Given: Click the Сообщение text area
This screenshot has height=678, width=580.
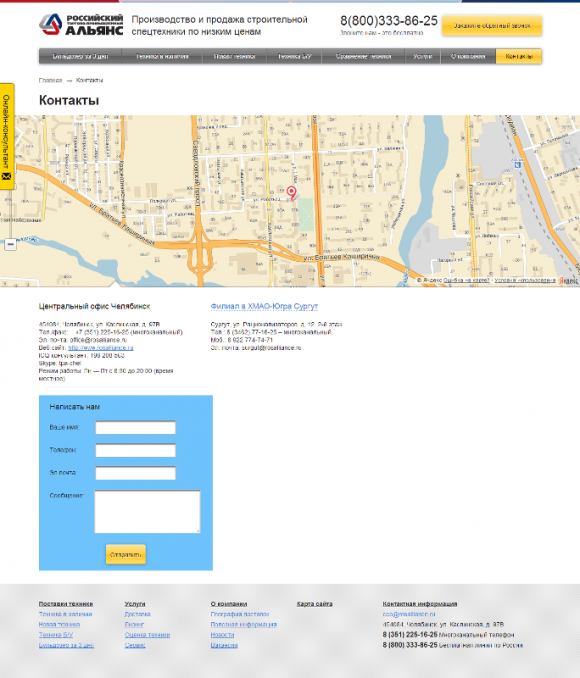Looking at the screenshot, I should pyautogui.click(x=147, y=512).
